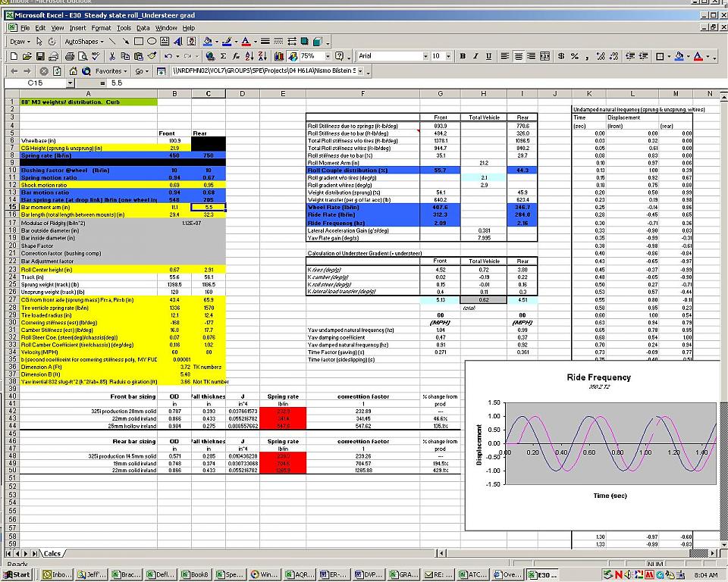Toggle Bold formatting

pyautogui.click(x=463, y=56)
